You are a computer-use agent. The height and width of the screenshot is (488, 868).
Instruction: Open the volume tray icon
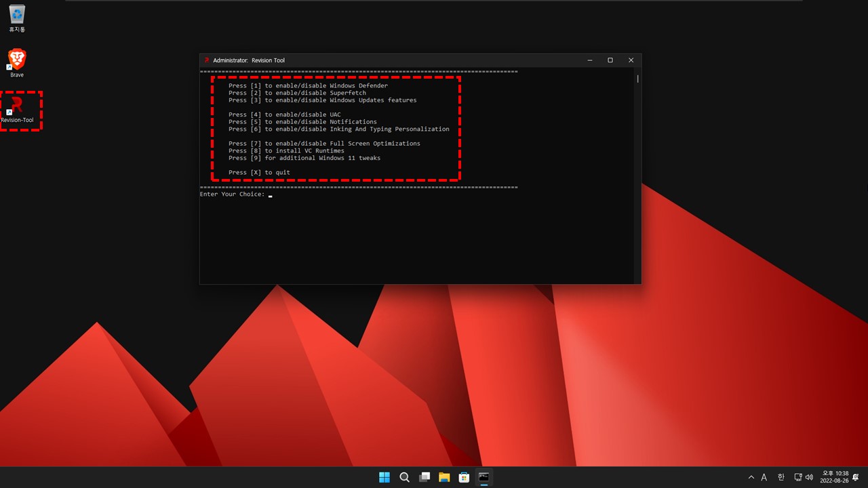809,477
